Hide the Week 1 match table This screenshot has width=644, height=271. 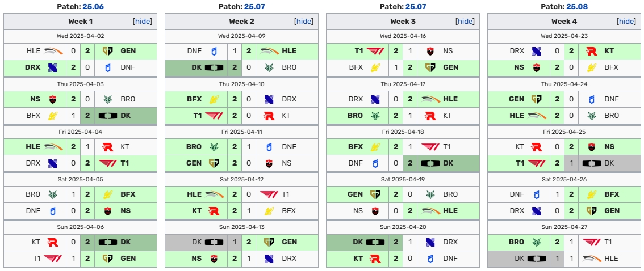(142, 22)
